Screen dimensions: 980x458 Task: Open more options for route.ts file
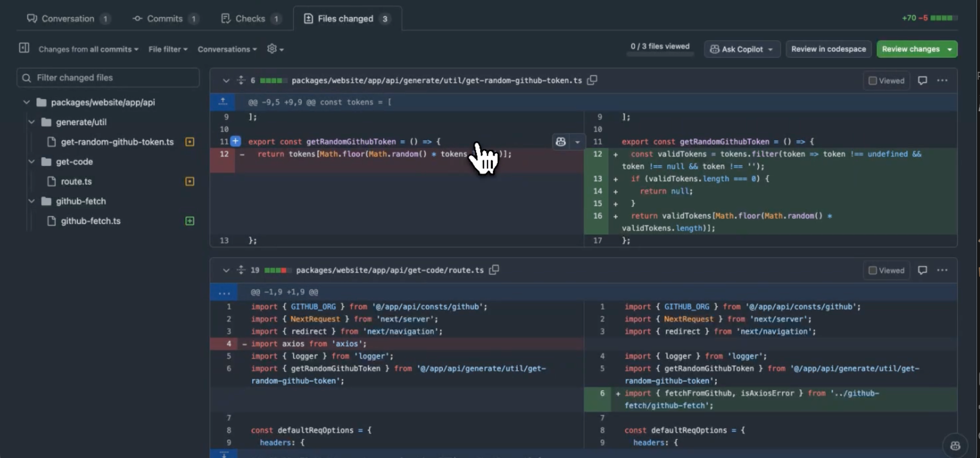(x=942, y=270)
